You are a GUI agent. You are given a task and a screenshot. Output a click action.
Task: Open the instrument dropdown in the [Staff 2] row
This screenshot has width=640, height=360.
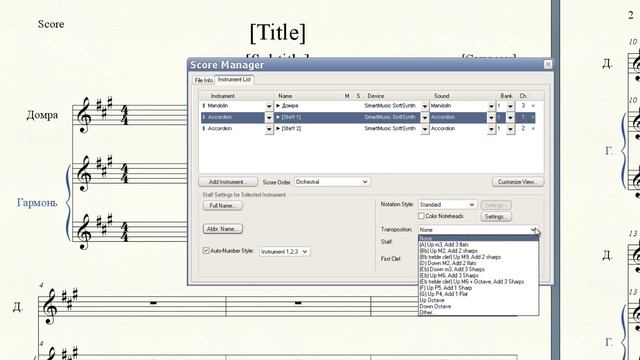[x=269, y=129]
